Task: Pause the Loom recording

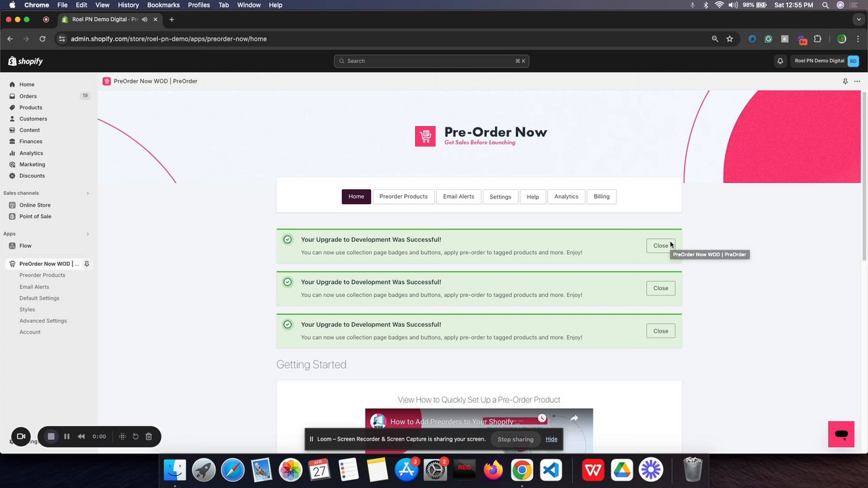Action: coord(66,436)
